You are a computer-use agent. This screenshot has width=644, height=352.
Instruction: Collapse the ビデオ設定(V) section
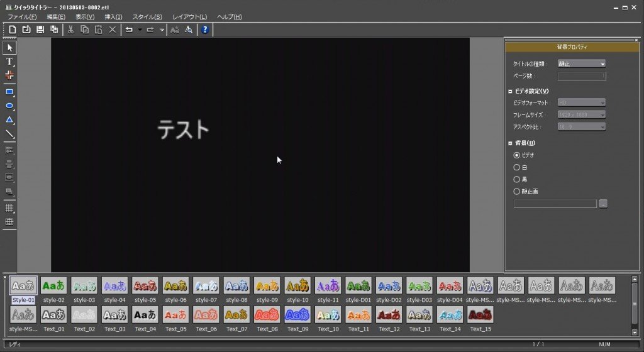pyautogui.click(x=510, y=92)
